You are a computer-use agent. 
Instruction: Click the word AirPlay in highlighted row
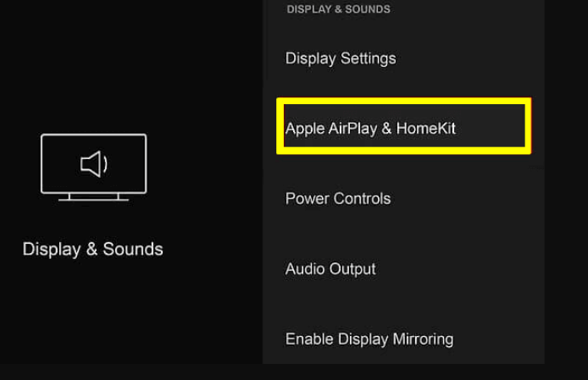pos(347,129)
